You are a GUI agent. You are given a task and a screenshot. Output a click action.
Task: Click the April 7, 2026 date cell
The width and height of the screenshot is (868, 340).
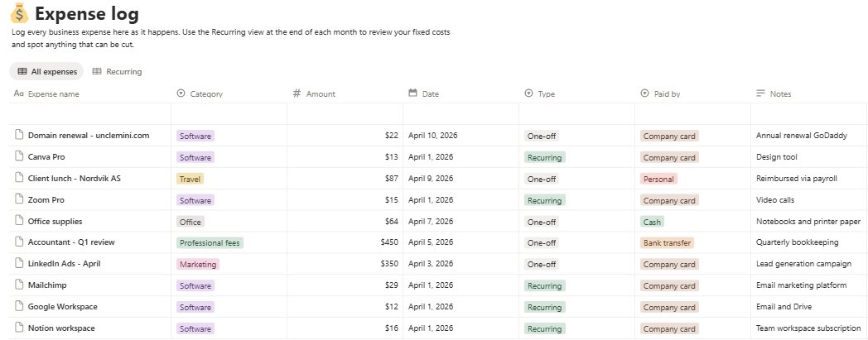461,221
